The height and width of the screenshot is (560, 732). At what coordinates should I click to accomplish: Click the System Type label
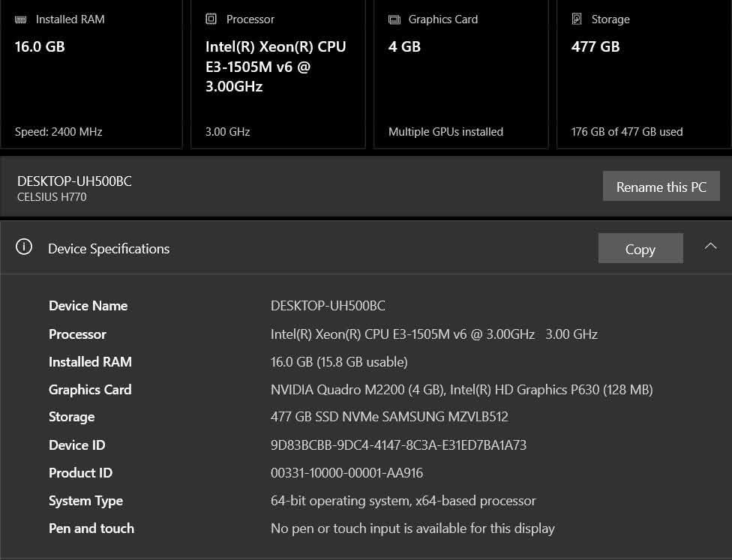pyautogui.click(x=86, y=501)
